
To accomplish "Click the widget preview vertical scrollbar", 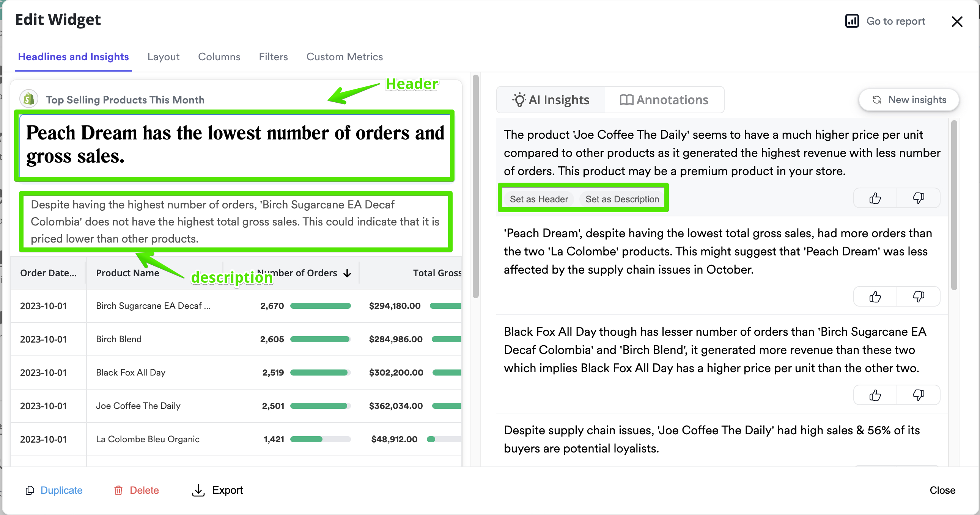I will 475,186.
